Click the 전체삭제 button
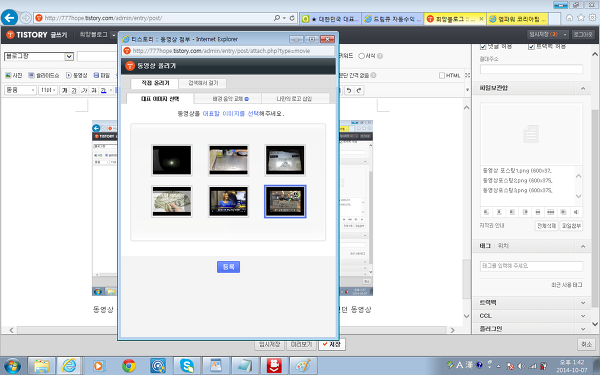This screenshot has height=375, width=600. (x=546, y=226)
